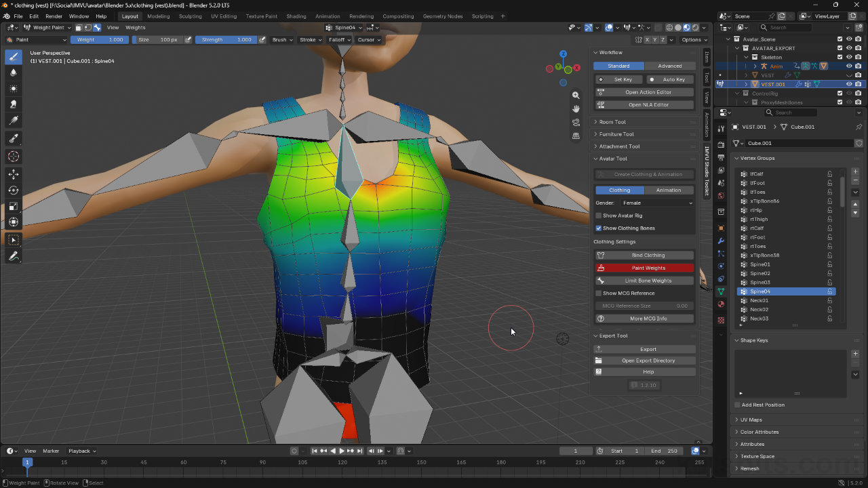Tick the Add Rest Position checkbox
This screenshot has height=488, width=868.
(x=738, y=405)
